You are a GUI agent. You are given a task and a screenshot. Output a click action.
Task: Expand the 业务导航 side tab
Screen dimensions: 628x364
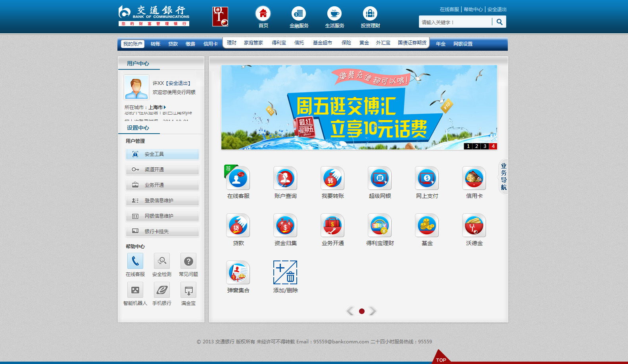pyautogui.click(x=503, y=176)
